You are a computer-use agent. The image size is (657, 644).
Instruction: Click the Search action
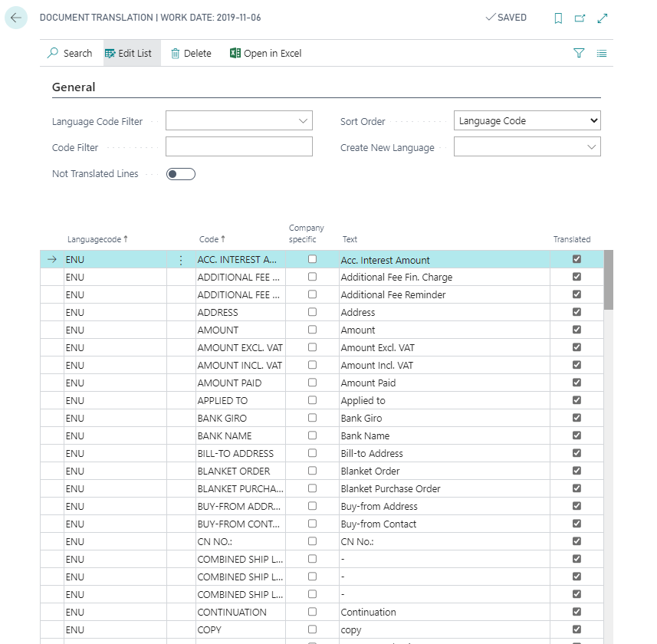click(70, 53)
